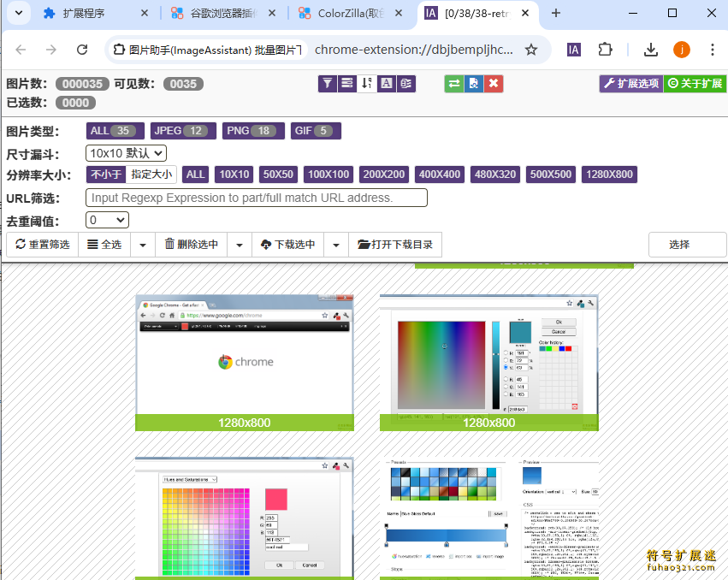Choose resolution 200X200
This screenshot has height=580, width=728.
tap(384, 175)
